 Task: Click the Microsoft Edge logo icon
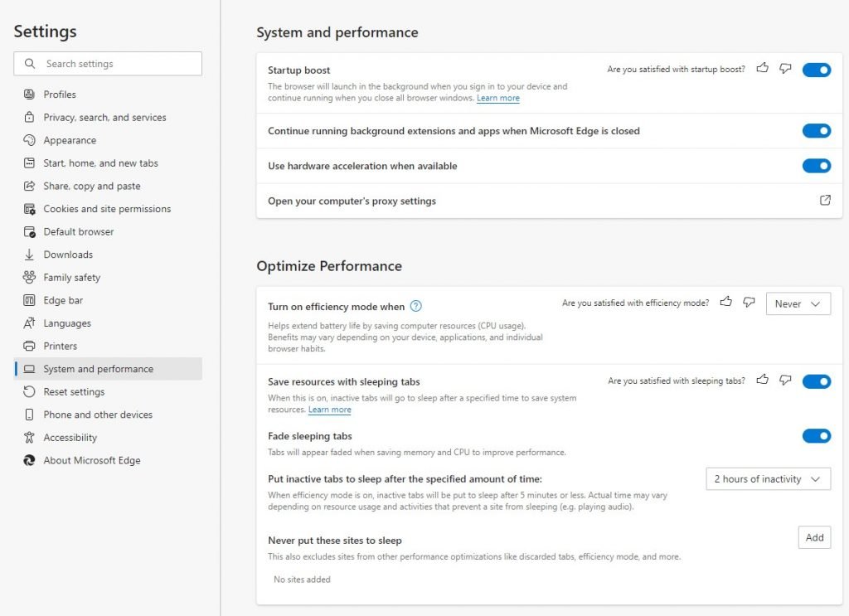click(29, 460)
